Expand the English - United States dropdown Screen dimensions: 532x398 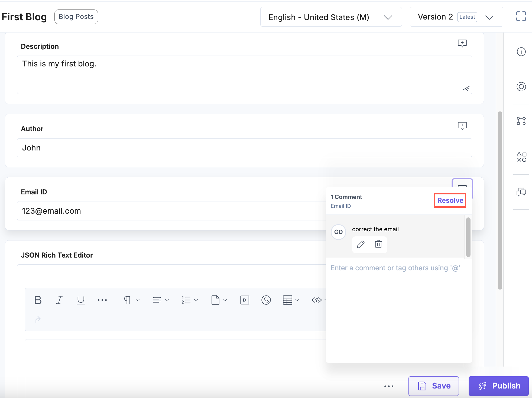tap(329, 17)
